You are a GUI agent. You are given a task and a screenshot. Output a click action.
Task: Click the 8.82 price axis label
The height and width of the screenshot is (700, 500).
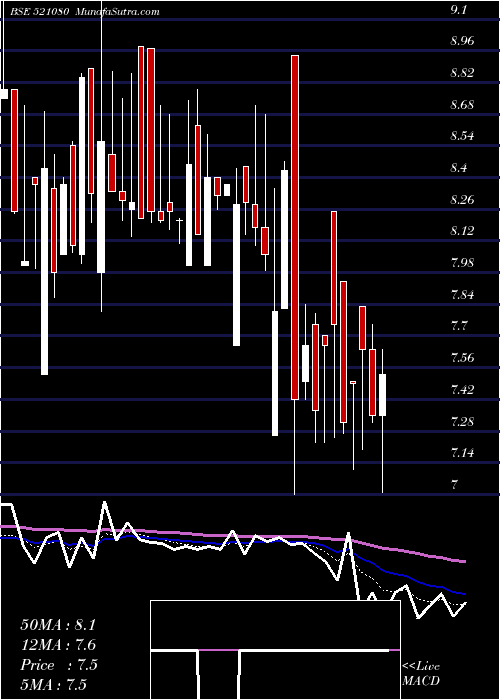462,73
